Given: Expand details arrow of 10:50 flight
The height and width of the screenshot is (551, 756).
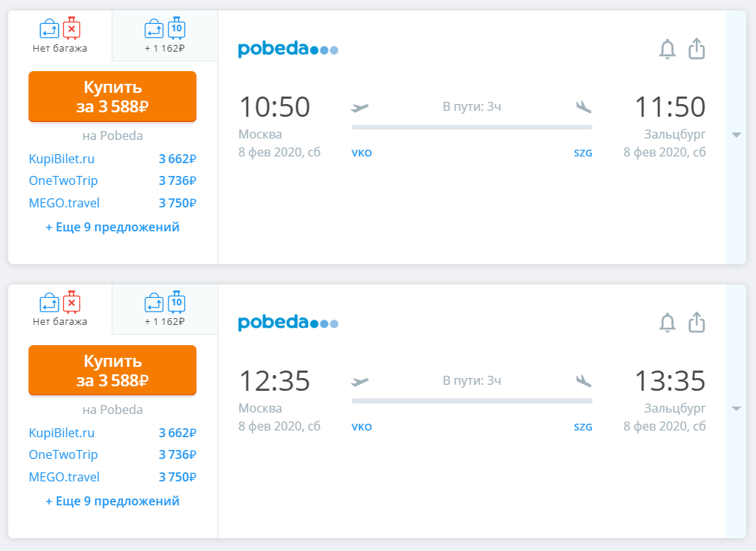Looking at the screenshot, I should (x=737, y=135).
